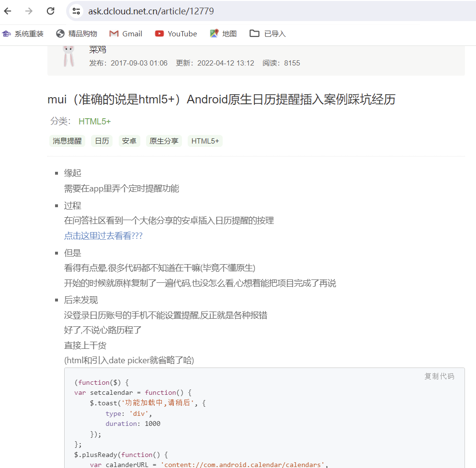Select the 日历 tag
The image size is (476, 468).
(102, 141)
